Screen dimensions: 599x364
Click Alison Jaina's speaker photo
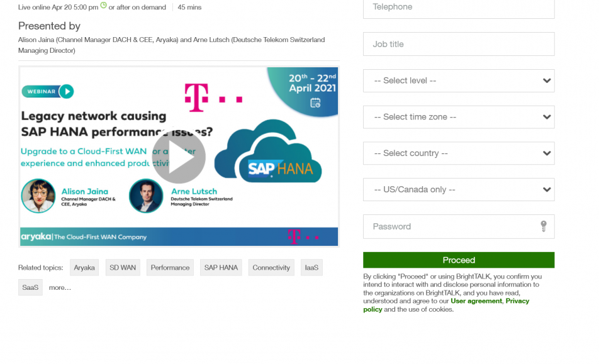[x=38, y=196]
